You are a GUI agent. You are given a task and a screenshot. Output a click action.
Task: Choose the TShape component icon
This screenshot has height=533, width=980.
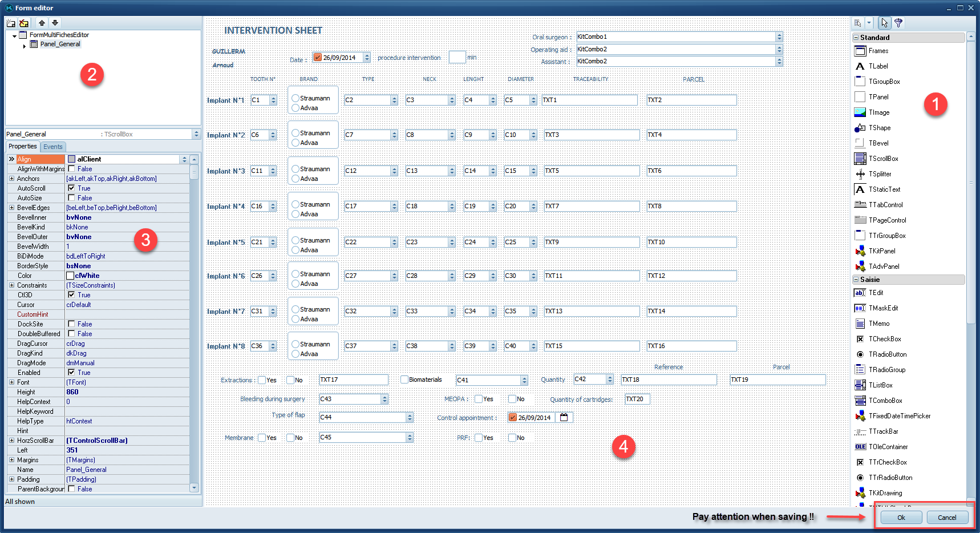(x=860, y=128)
